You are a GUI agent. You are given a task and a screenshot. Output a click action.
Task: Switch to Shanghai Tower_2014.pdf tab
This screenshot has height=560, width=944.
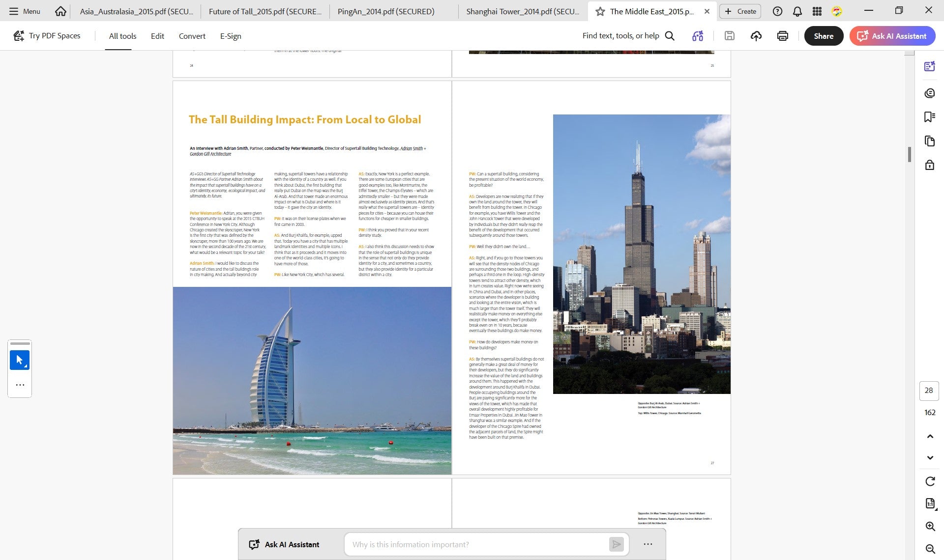[523, 11]
